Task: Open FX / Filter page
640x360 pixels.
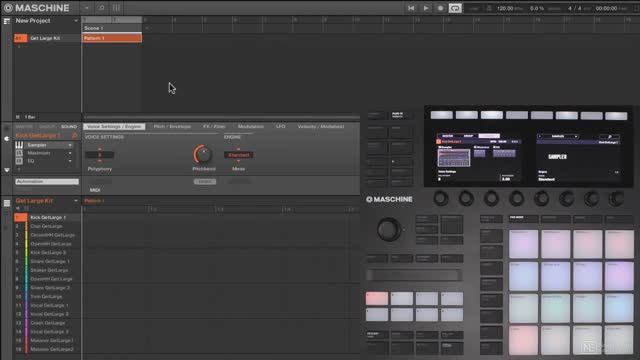Action: [x=214, y=127]
